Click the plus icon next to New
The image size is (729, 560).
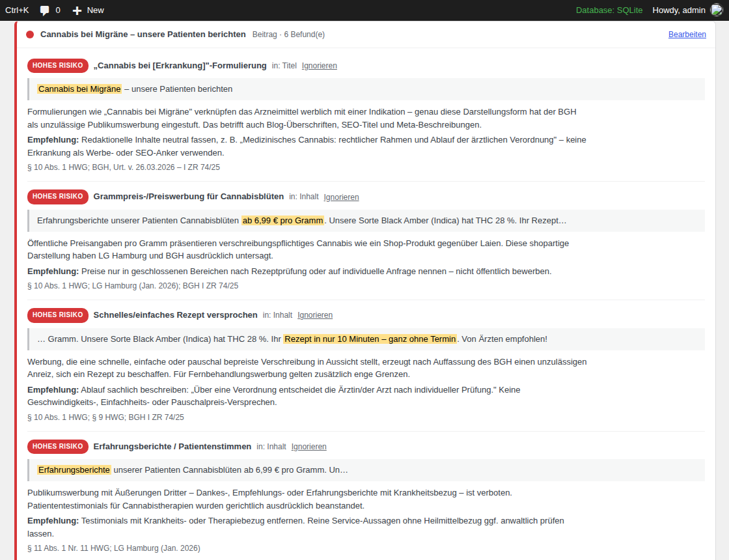77,10
